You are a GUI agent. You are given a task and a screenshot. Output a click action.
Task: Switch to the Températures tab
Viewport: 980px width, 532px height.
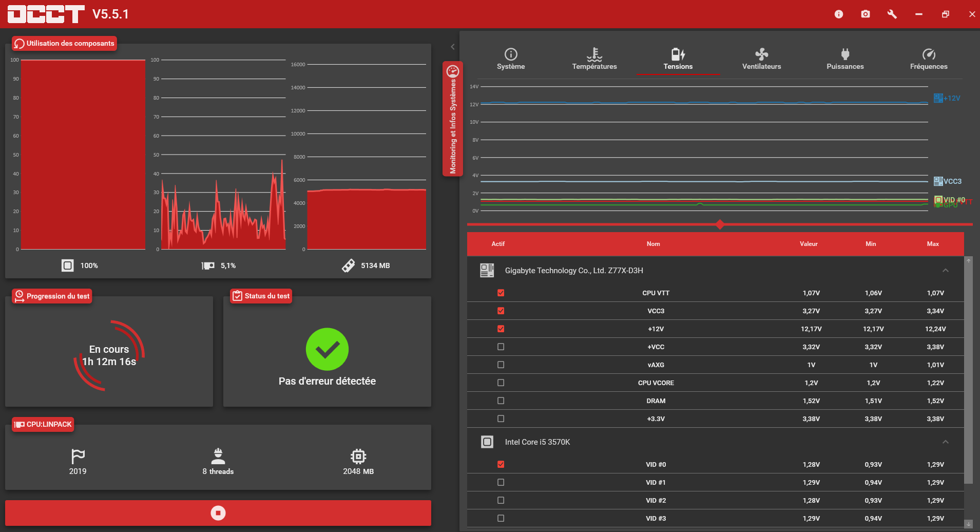coord(594,59)
